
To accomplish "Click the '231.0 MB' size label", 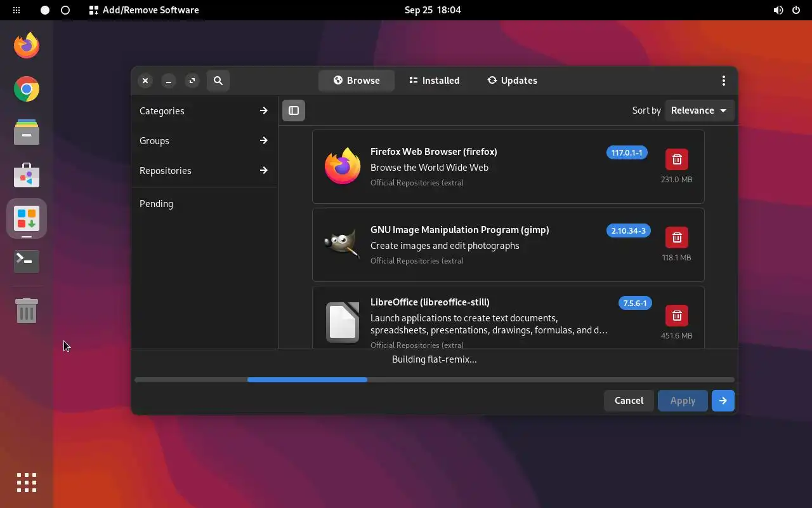I will (677, 180).
